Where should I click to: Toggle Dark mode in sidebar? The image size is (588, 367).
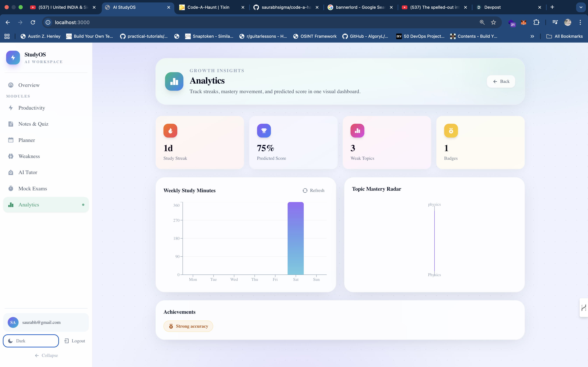(31, 341)
